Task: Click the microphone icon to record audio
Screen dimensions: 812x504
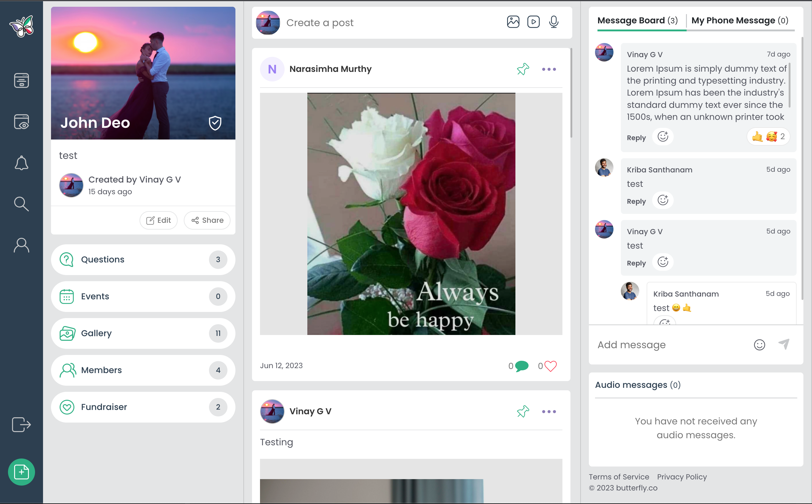Action: click(554, 22)
